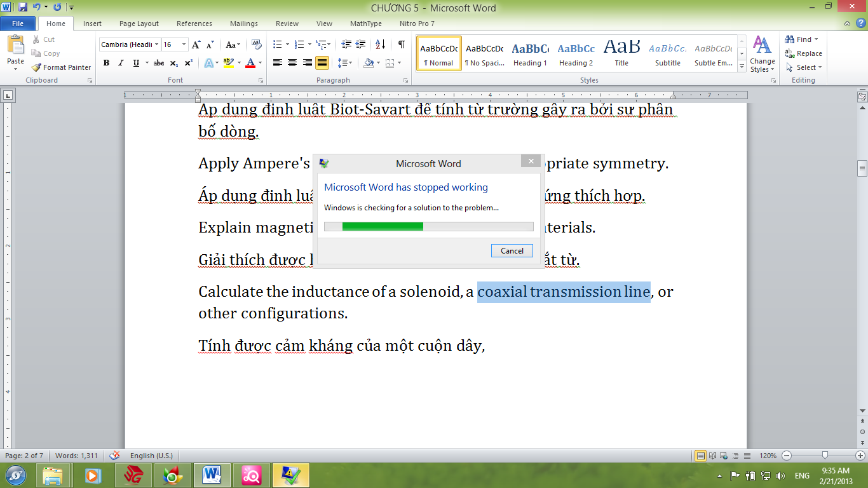Click the zoom slider handle

[x=825, y=456]
